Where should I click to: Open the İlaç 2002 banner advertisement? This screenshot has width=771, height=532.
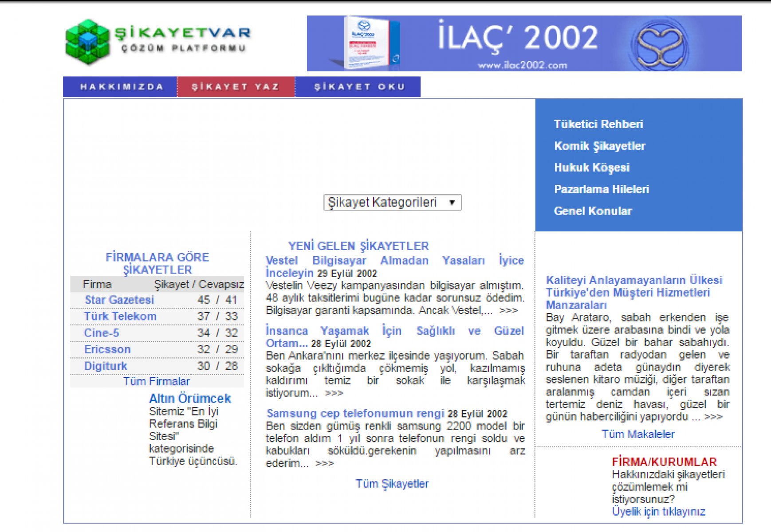[524, 43]
